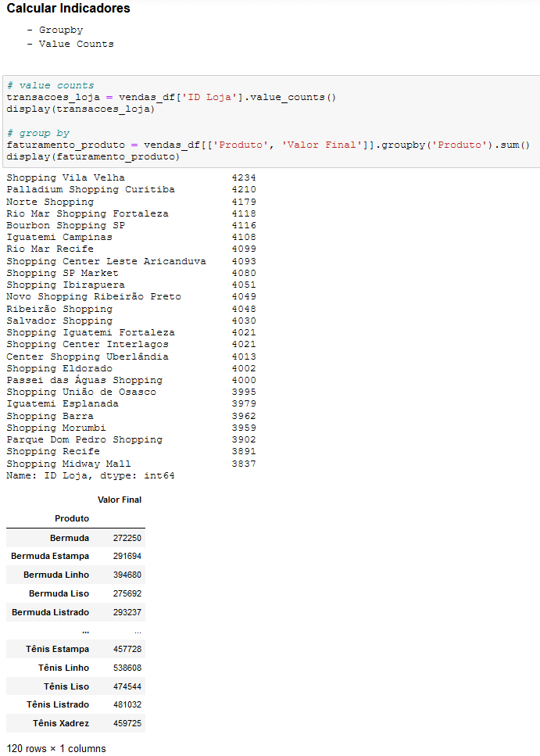Select 'Shopping Midway Mall' row
This screenshot has height=756, width=540.
pos(131,464)
